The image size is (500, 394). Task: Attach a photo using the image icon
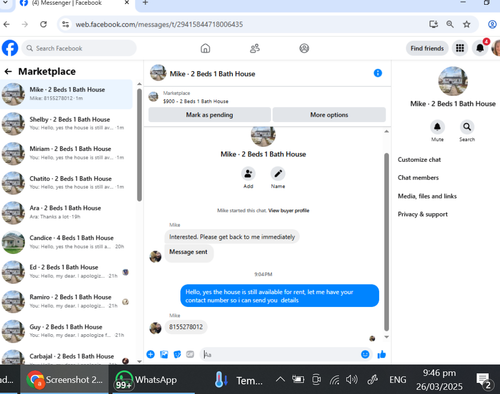pos(164,354)
